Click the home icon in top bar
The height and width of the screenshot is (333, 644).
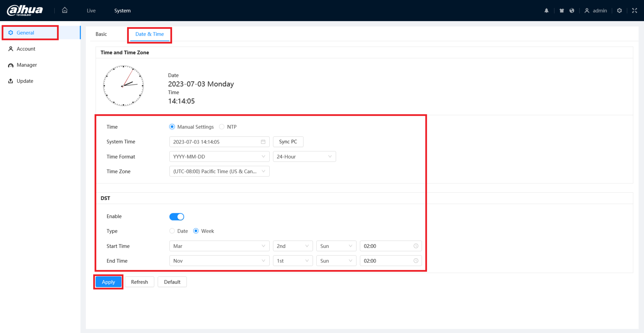pos(65,10)
